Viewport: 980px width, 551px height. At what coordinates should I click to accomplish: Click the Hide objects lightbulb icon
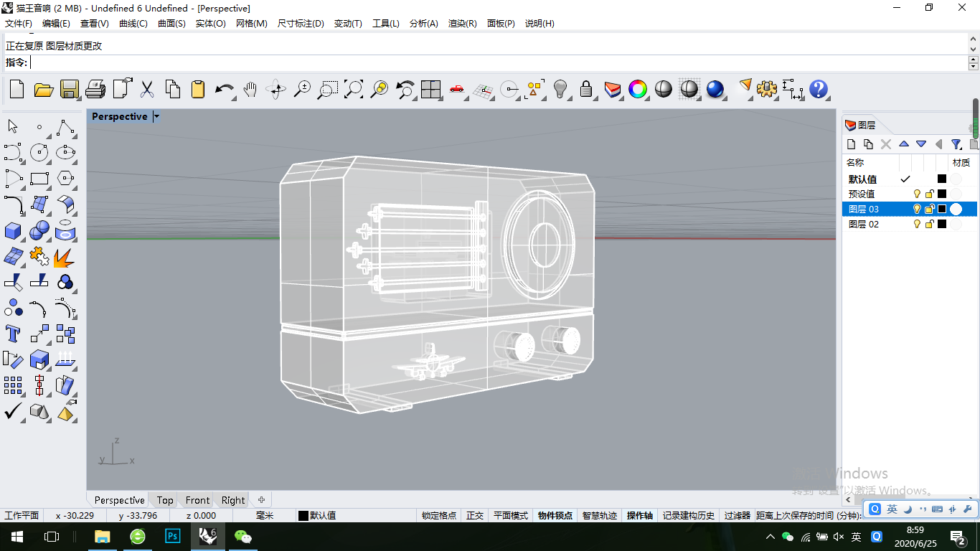[x=560, y=89]
